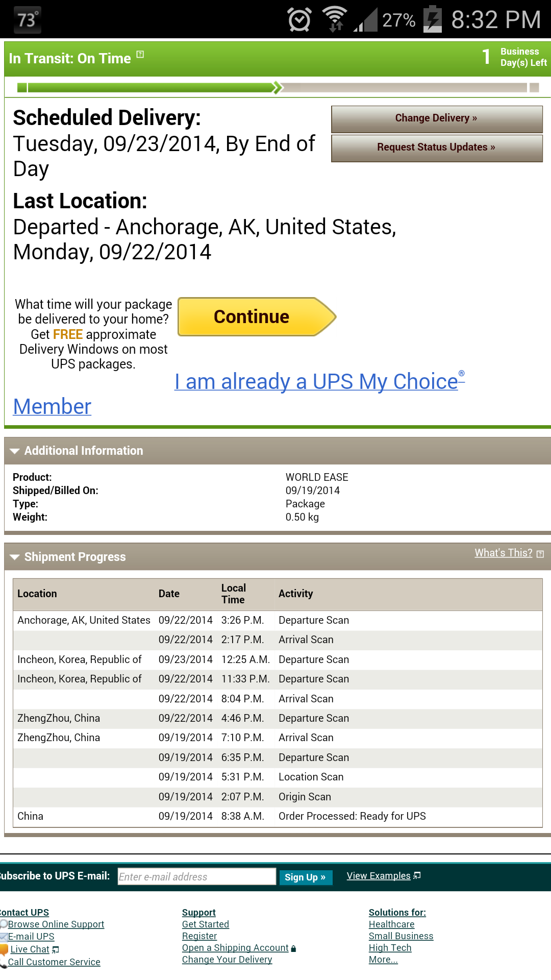Image resolution: width=551 pixels, height=980 pixels.
Task: Collapse the Additional Information section
Action: (15, 451)
